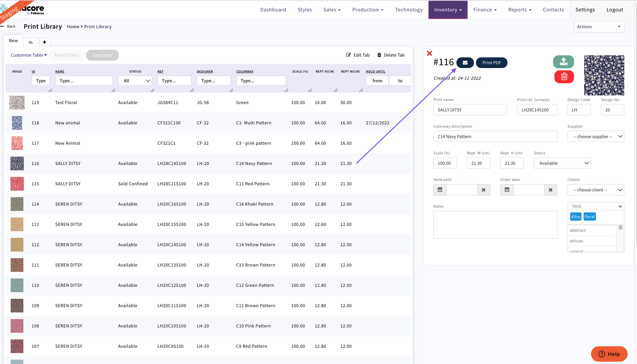The height and width of the screenshot is (364, 637).
Task: Click the envelope email icon for print #116
Action: (x=465, y=63)
